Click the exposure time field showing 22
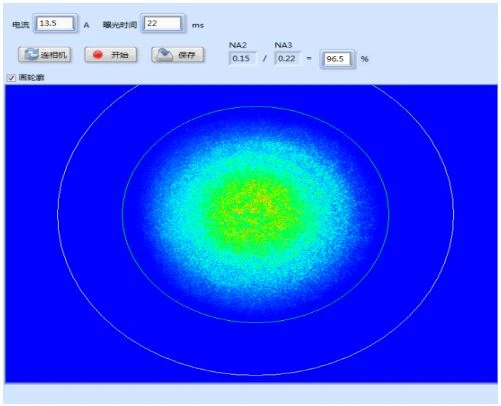Image resolution: width=501 pixels, height=406 pixels. [163, 24]
